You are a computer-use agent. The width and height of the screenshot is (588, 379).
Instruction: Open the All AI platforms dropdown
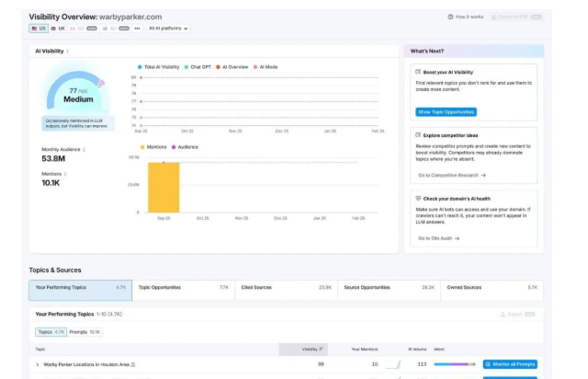tap(168, 29)
